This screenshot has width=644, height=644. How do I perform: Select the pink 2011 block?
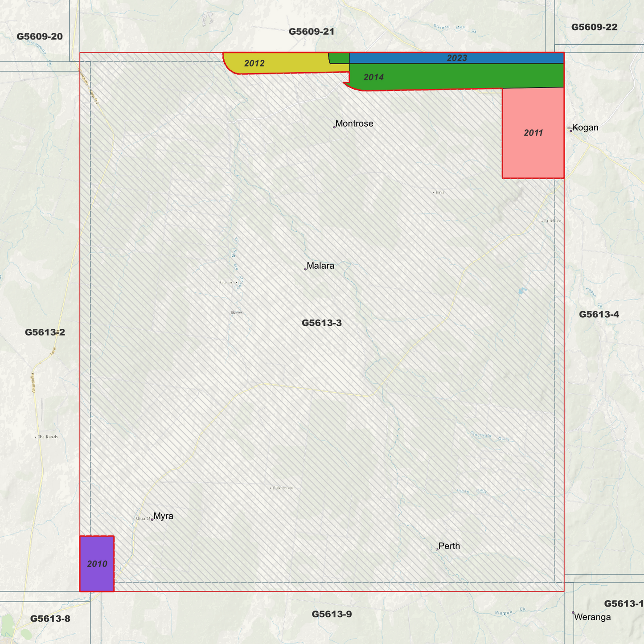tap(533, 133)
